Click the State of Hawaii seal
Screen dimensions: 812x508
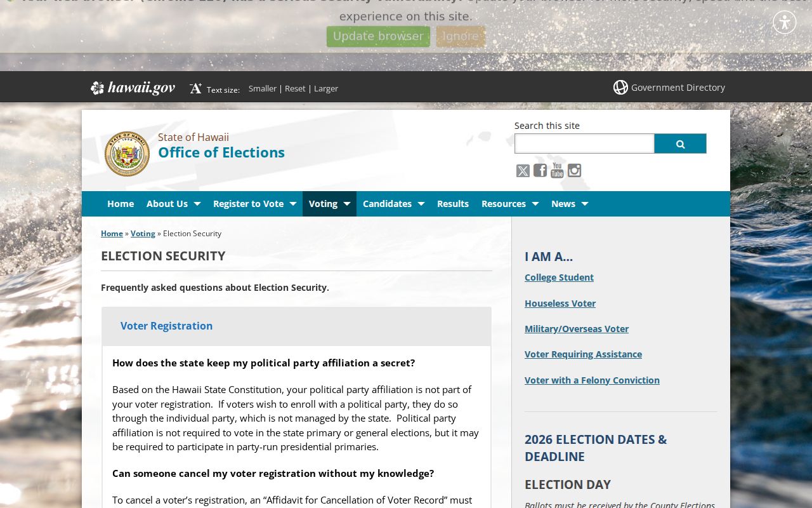tap(127, 154)
